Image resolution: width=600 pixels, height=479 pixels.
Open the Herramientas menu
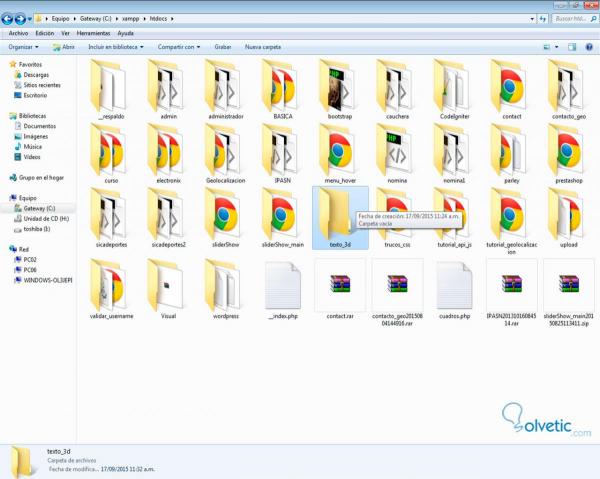pyautogui.click(x=93, y=33)
